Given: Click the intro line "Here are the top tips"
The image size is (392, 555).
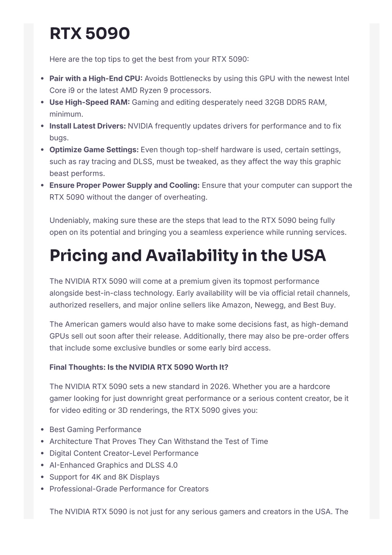Looking at the screenshot, I should pos(149,59).
